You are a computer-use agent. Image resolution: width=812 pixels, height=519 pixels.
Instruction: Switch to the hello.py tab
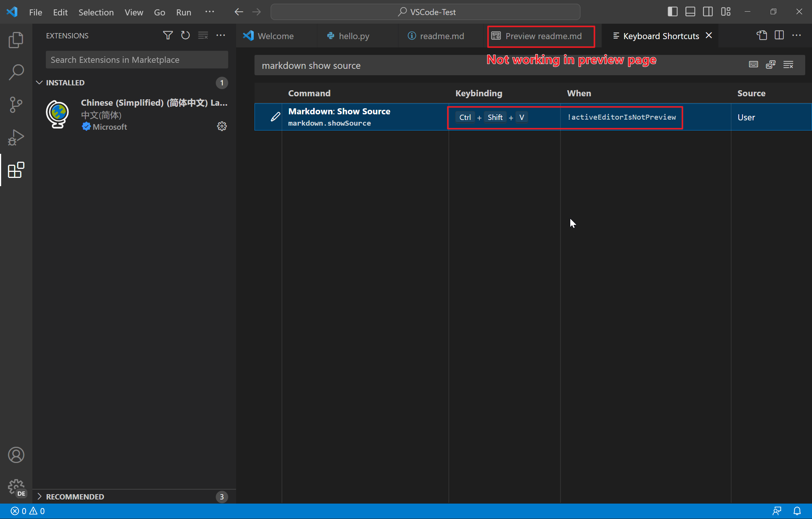pos(353,36)
